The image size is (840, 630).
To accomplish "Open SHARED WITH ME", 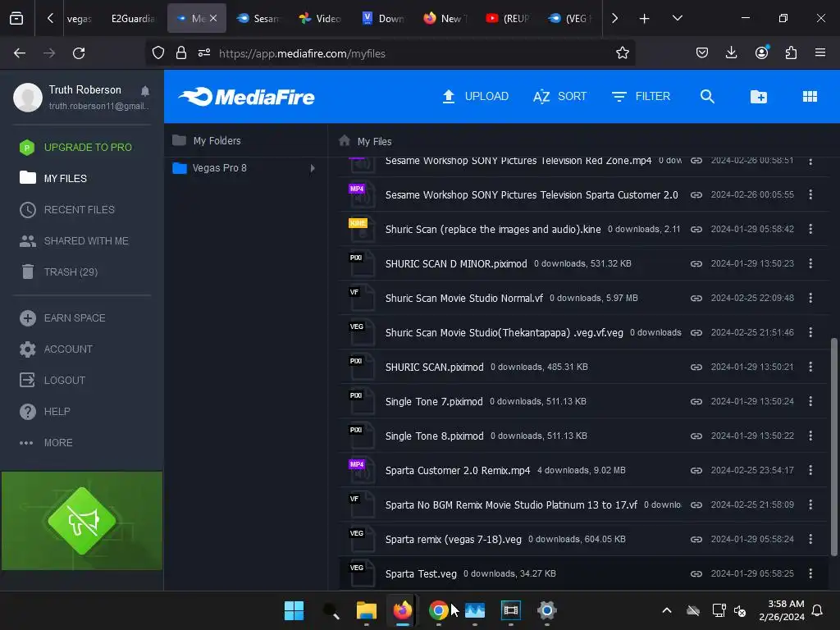I will (74, 241).
